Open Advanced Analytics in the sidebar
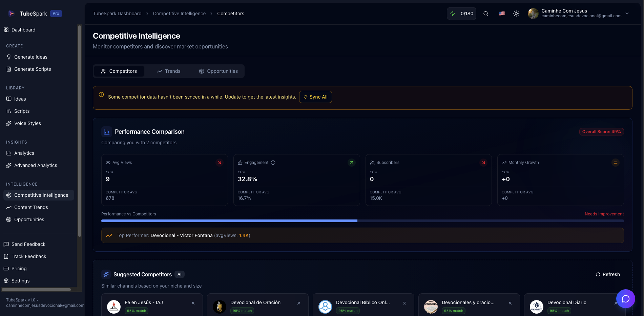The image size is (644, 316). coord(36,165)
